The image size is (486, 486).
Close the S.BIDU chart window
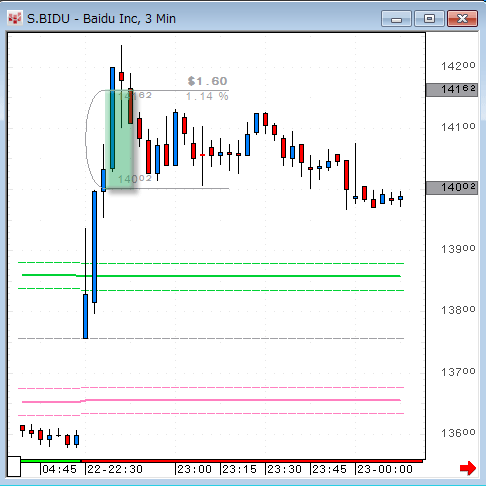pos(462,18)
